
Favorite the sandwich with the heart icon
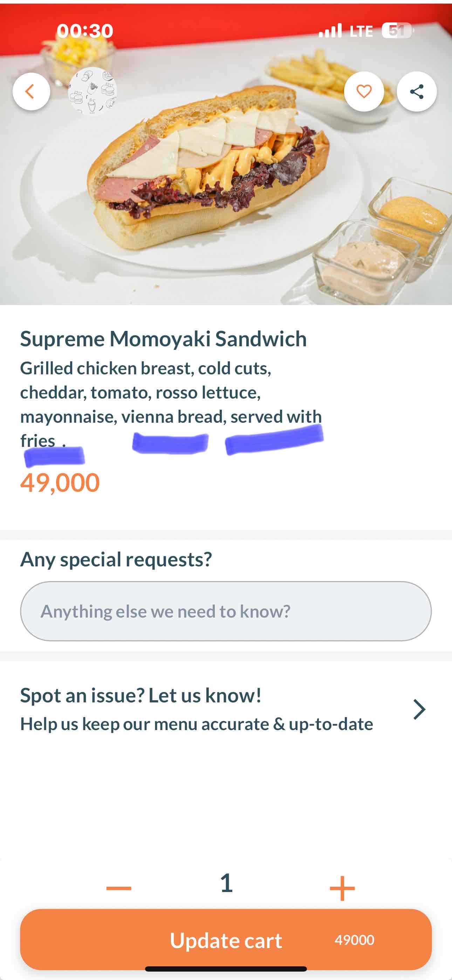tap(364, 91)
